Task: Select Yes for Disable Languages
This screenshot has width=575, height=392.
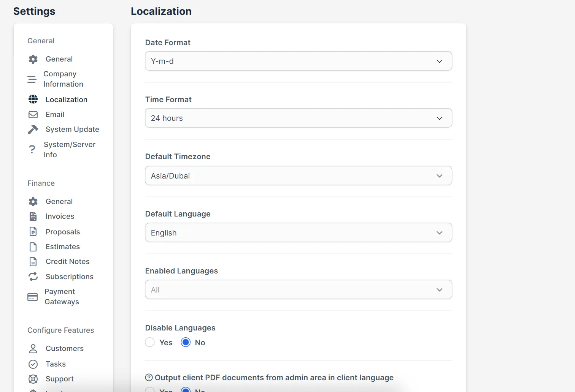Action: click(x=150, y=342)
